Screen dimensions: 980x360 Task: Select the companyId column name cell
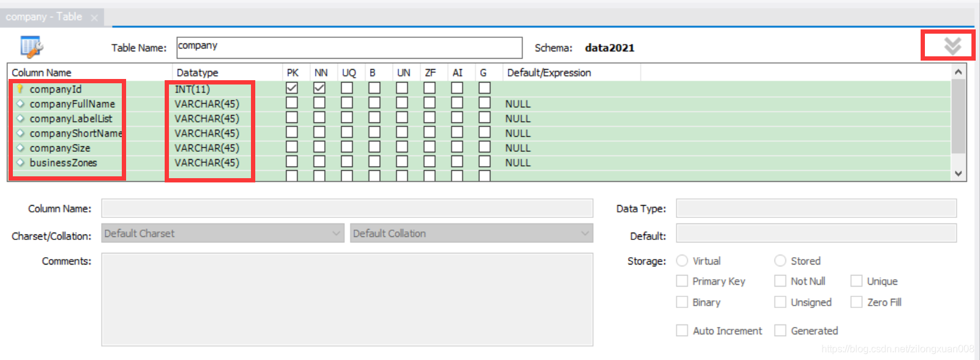(55, 89)
